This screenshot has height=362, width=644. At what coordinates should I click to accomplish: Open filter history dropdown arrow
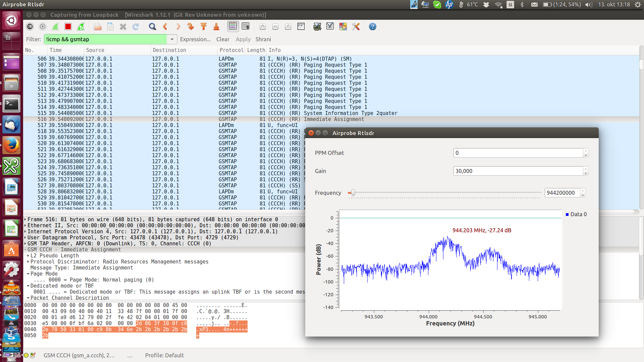click(172, 39)
